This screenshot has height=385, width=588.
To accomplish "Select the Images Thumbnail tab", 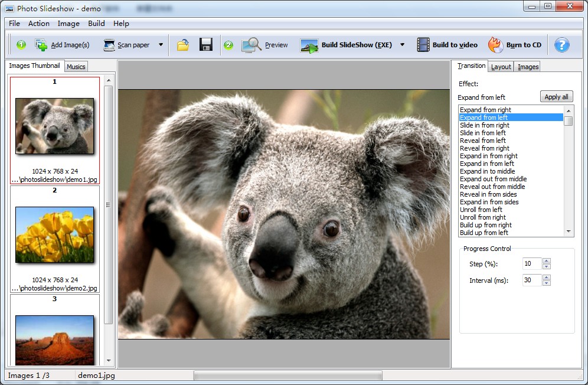I will point(34,66).
